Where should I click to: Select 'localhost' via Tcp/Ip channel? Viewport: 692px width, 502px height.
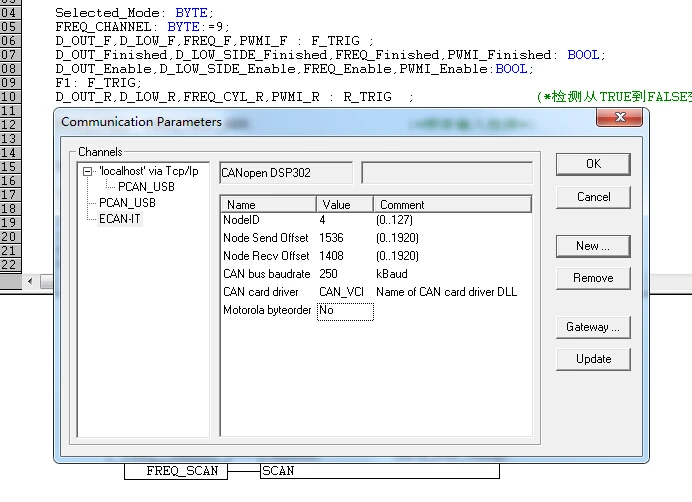coord(149,171)
